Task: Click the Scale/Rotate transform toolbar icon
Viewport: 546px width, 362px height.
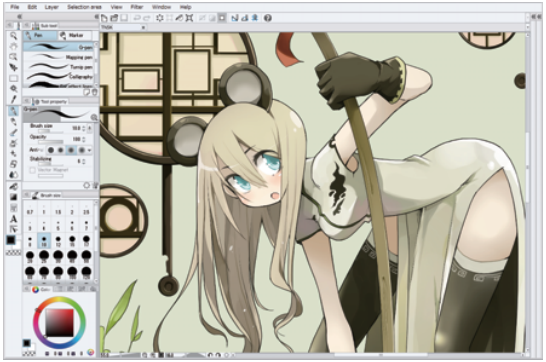Action: [189, 18]
